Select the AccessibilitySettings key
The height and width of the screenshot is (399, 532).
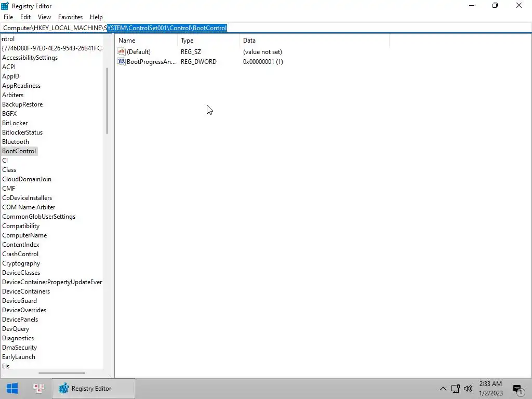click(30, 58)
